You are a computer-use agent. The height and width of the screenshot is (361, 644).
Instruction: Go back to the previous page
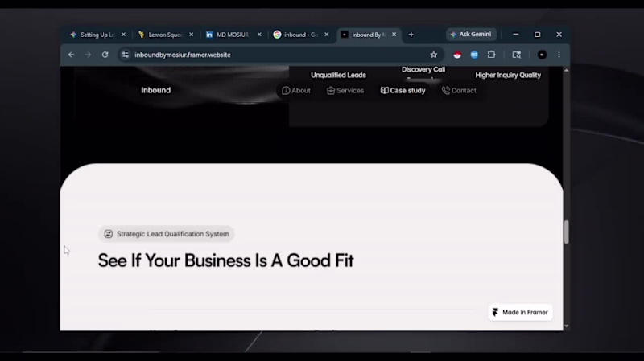[71, 55]
